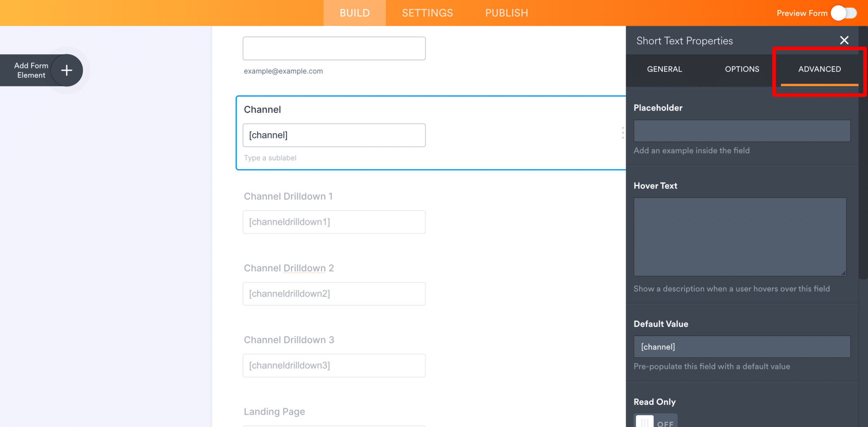The image size is (868, 427).
Task: Select the email example field at top
Action: click(334, 48)
